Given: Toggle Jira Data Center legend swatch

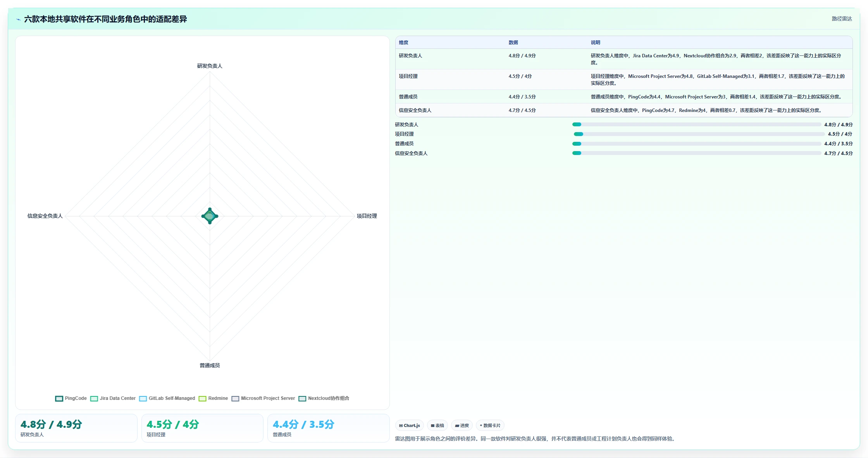Looking at the screenshot, I should click(x=94, y=398).
